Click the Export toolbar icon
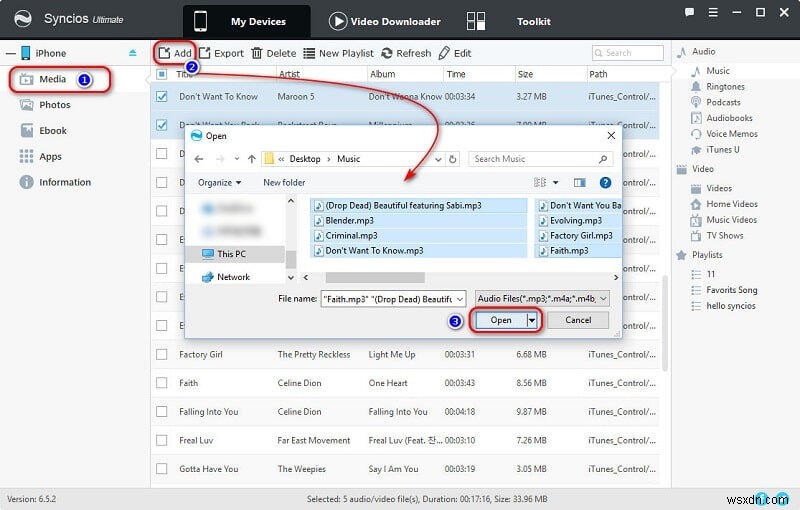The height and width of the screenshot is (510, 800). pyautogui.click(x=205, y=53)
